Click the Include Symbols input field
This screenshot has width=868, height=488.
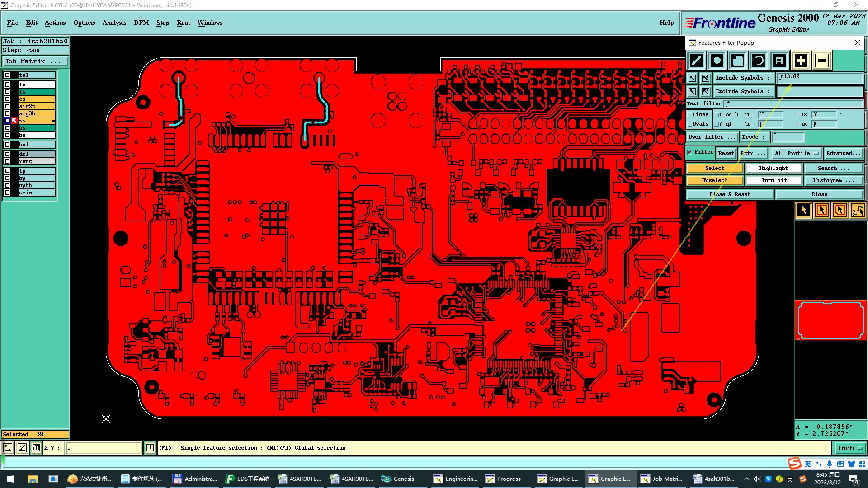pyautogui.click(x=820, y=78)
